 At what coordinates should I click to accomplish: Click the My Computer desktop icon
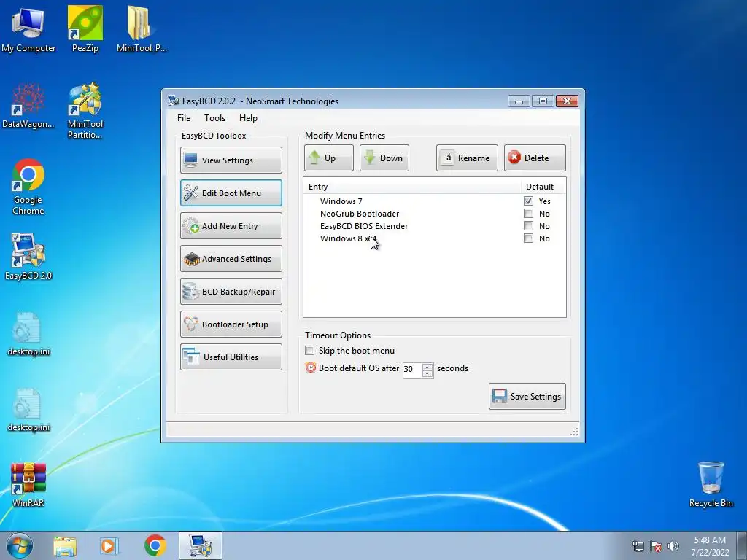tap(28, 29)
